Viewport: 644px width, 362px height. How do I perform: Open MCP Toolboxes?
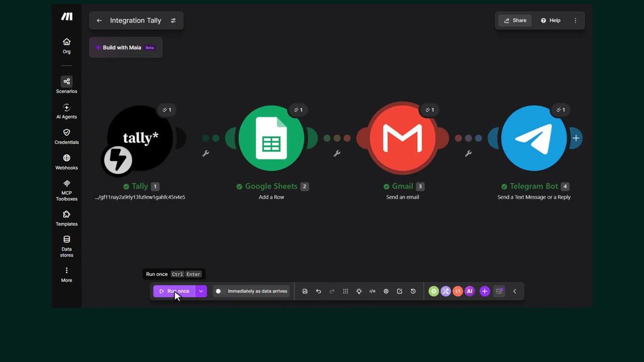[x=66, y=190]
